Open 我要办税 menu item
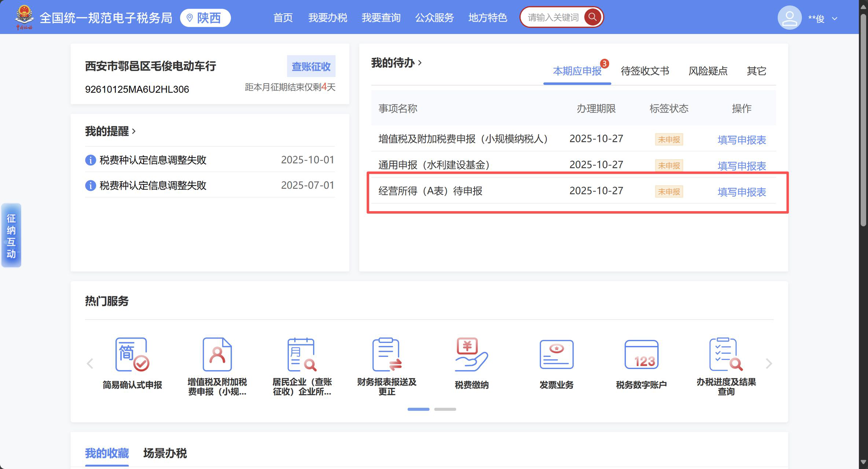This screenshot has width=868, height=469. 327,18
